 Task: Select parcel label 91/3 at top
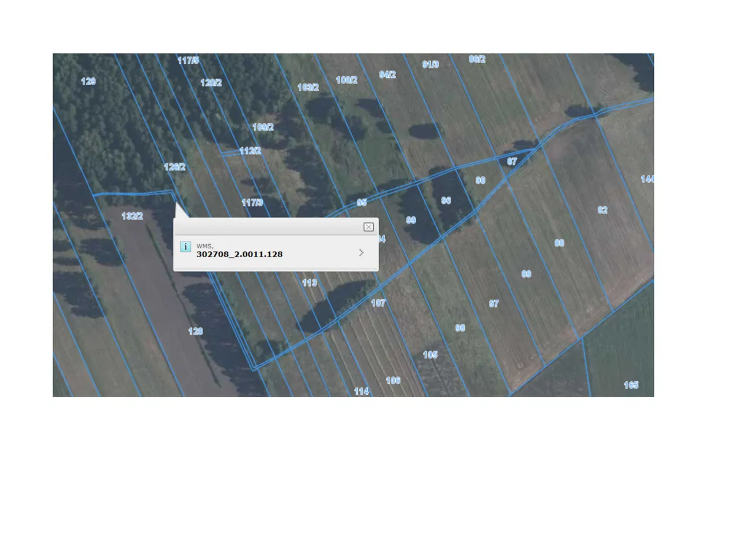tap(431, 64)
